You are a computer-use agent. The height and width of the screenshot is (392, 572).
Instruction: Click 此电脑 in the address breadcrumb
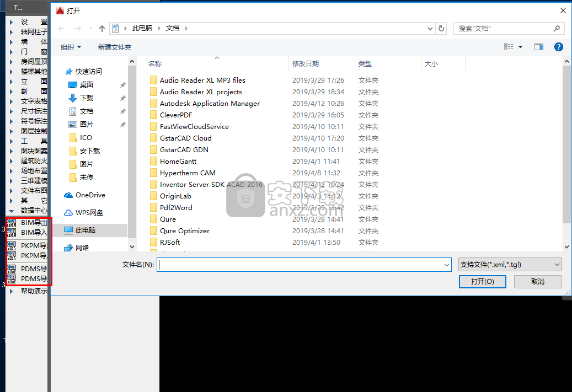[142, 28]
